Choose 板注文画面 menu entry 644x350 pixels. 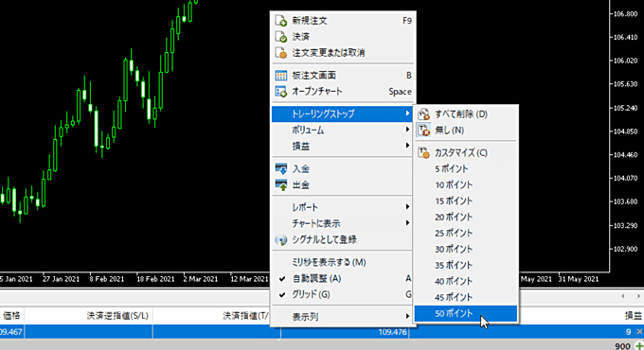coord(343,76)
